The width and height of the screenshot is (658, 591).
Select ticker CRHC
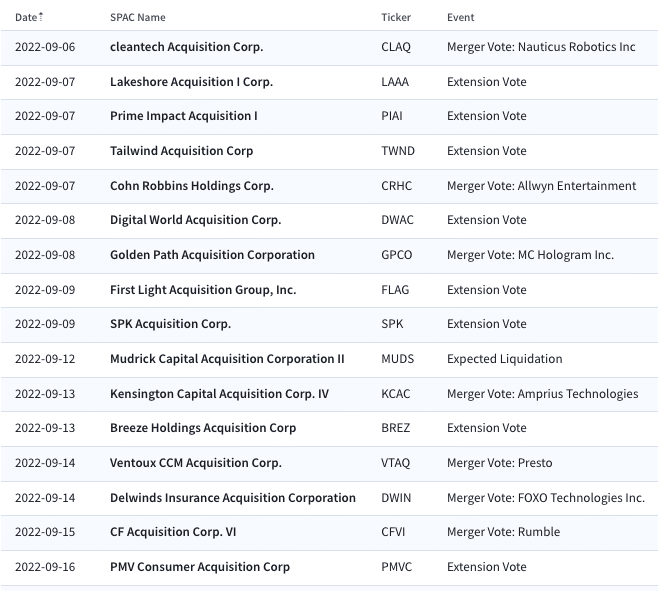pos(397,186)
